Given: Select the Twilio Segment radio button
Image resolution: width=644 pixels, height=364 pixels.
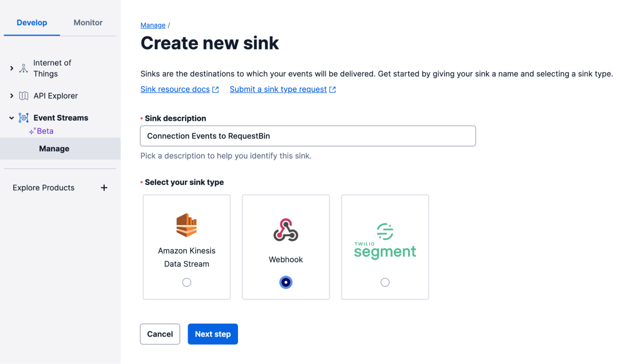Looking at the screenshot, I should 385,282.
